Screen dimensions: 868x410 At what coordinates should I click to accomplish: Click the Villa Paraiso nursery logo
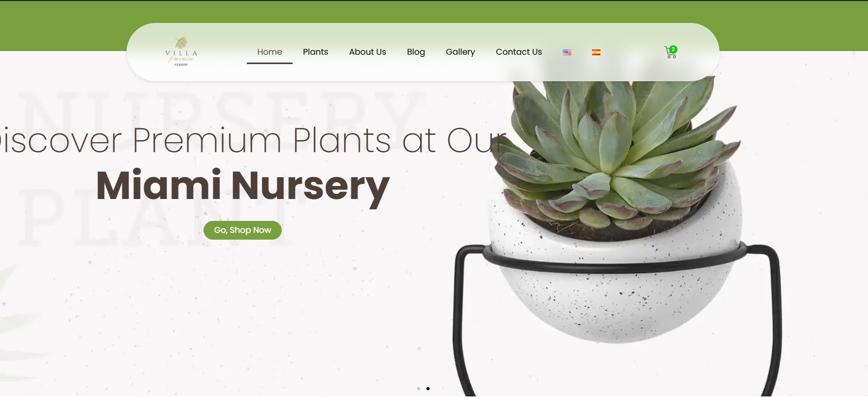(181, 52)
